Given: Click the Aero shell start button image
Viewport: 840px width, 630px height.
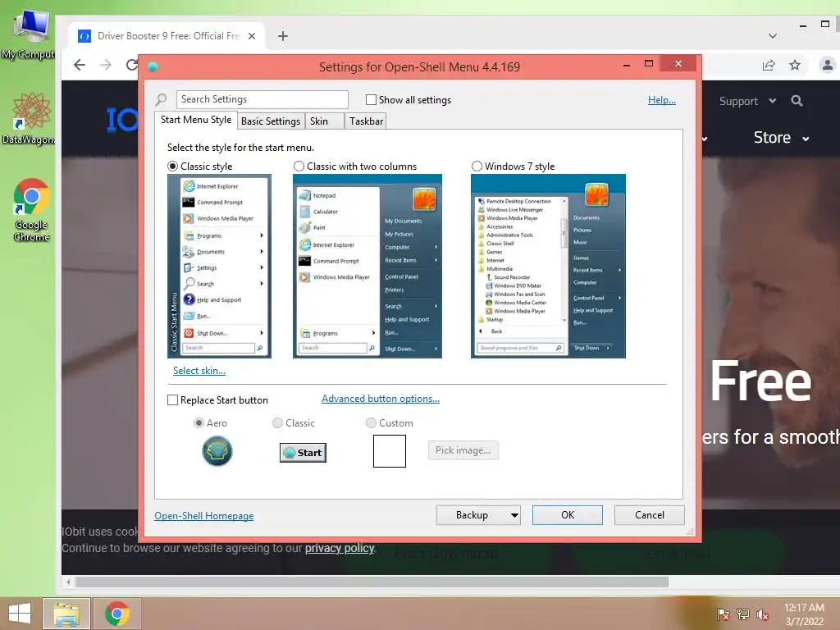Looking at the screenshot, I should [x=217, y=451].
